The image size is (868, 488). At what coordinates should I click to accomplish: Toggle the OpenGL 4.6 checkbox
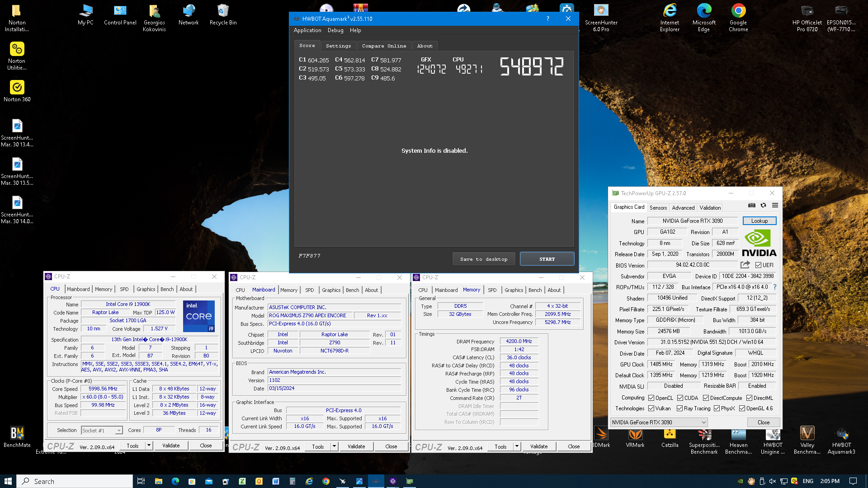(x=742, y=408)
